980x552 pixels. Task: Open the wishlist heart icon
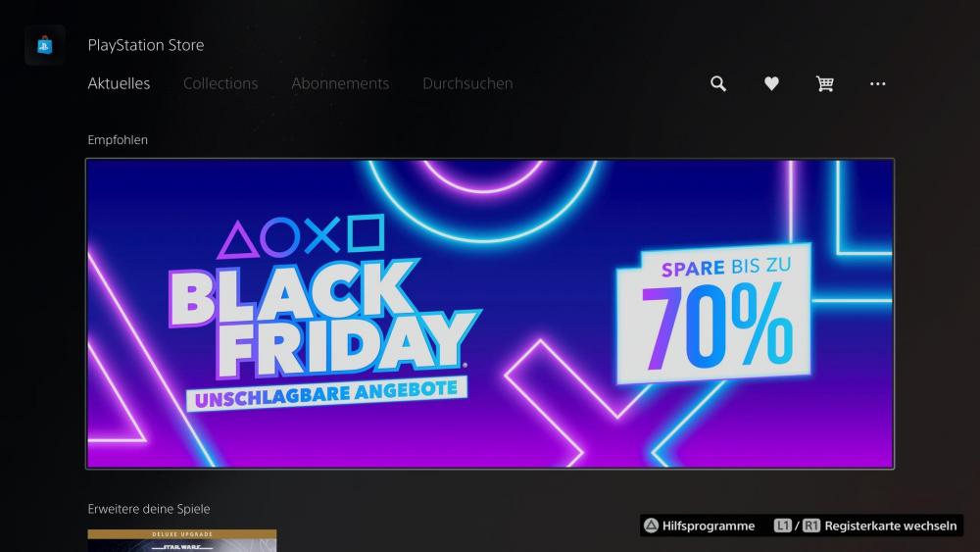pos(771,83)
